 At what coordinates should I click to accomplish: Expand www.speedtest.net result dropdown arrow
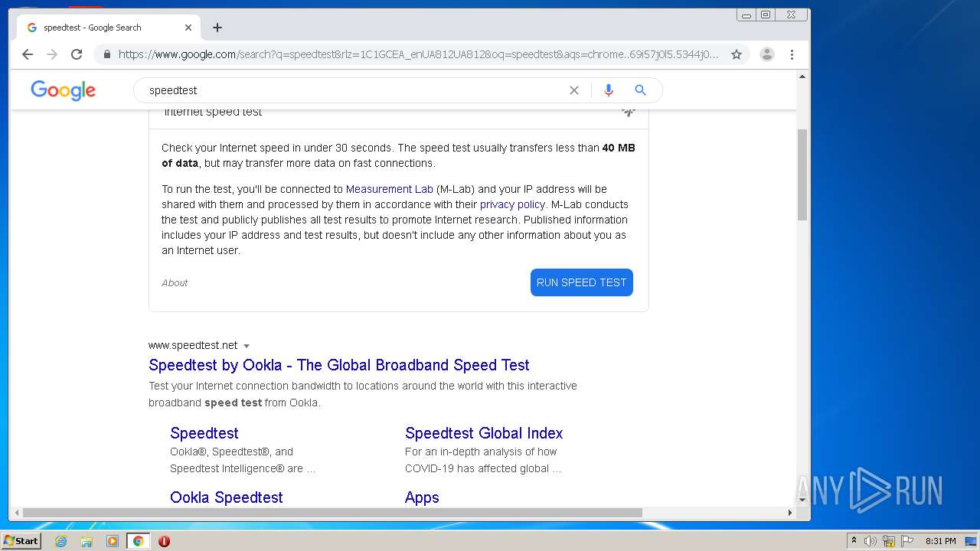point(247,346)
